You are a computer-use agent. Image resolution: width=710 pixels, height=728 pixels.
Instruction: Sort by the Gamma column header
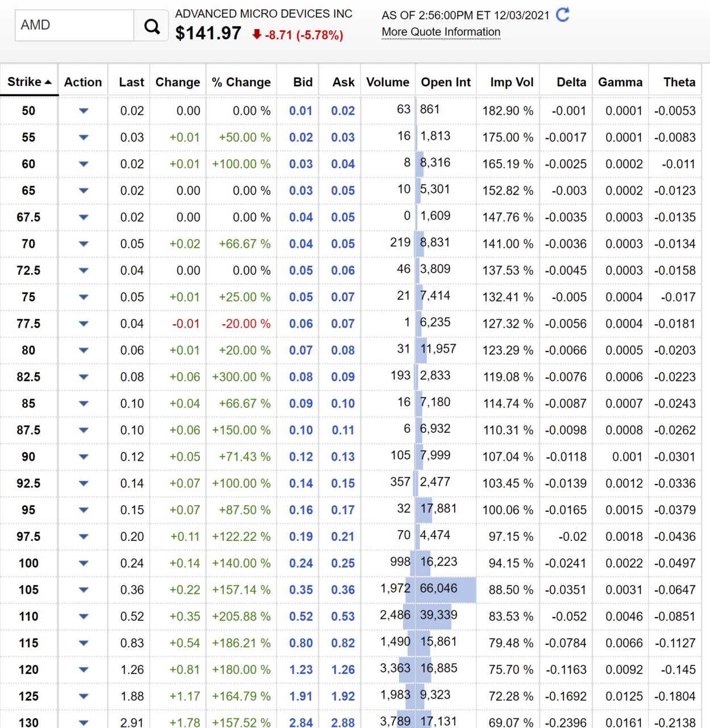tap(620, 82)
